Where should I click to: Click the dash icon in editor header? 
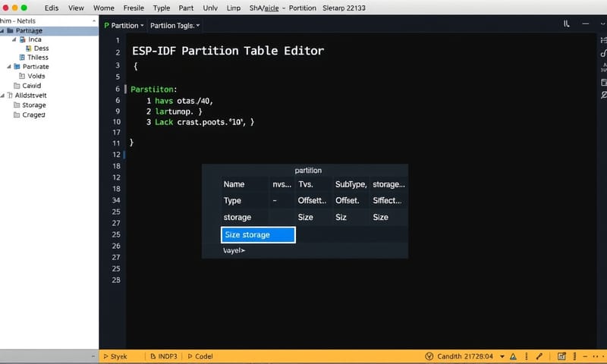click(585, 24)
